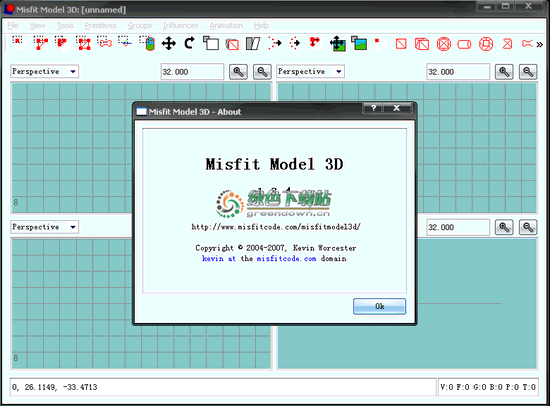
Task: Select the Create Rectangle tool
Action: point(401,44)
